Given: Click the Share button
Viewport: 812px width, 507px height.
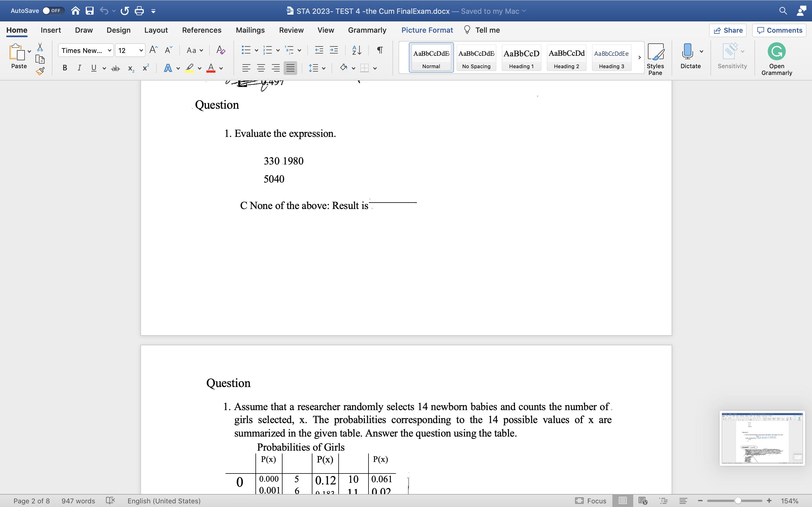Looking at the screenshot, I should [x=728, y=30].
